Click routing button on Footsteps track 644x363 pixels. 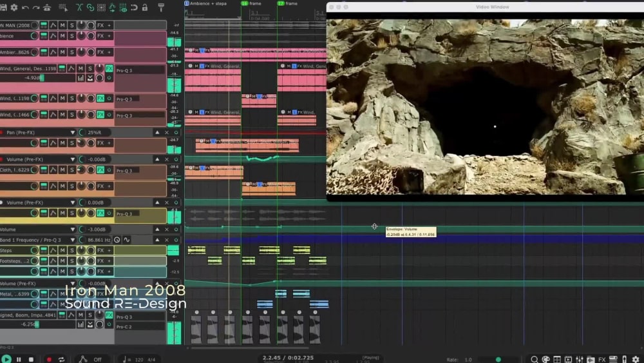[44, 261]
